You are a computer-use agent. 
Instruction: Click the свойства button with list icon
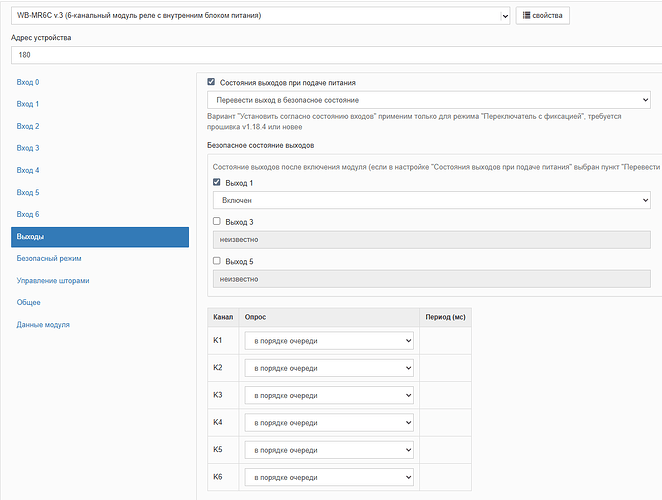point(542,16)
